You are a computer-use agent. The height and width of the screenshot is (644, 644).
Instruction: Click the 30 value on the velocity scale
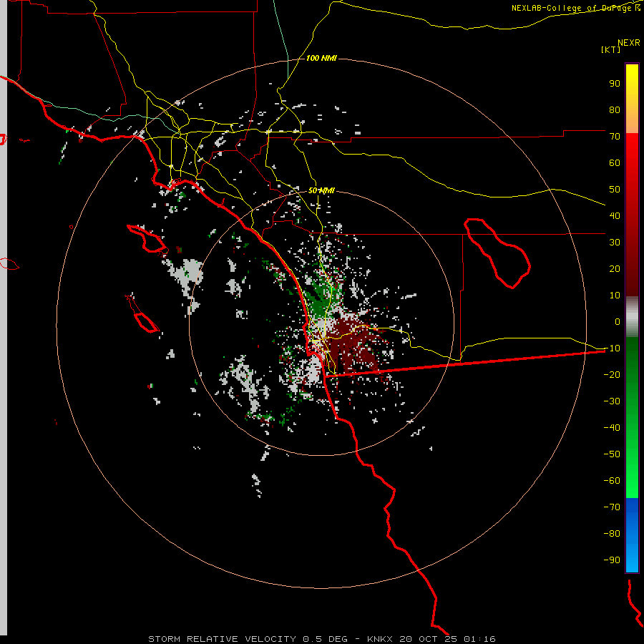615,243
